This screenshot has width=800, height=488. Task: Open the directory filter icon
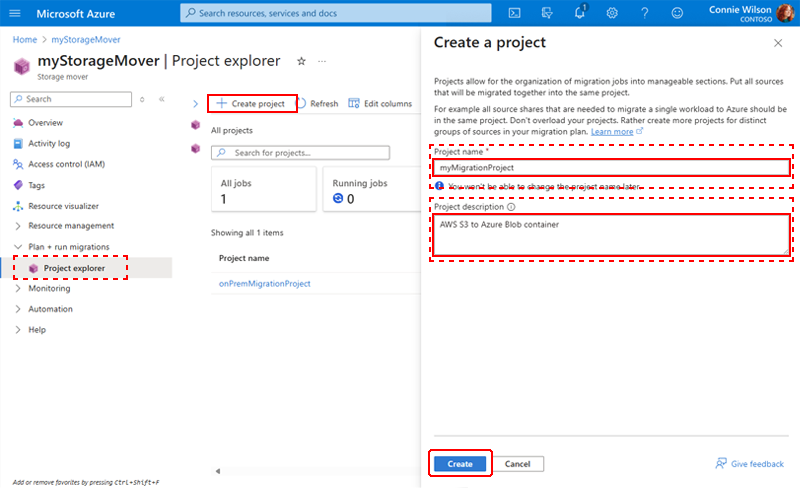547,13
